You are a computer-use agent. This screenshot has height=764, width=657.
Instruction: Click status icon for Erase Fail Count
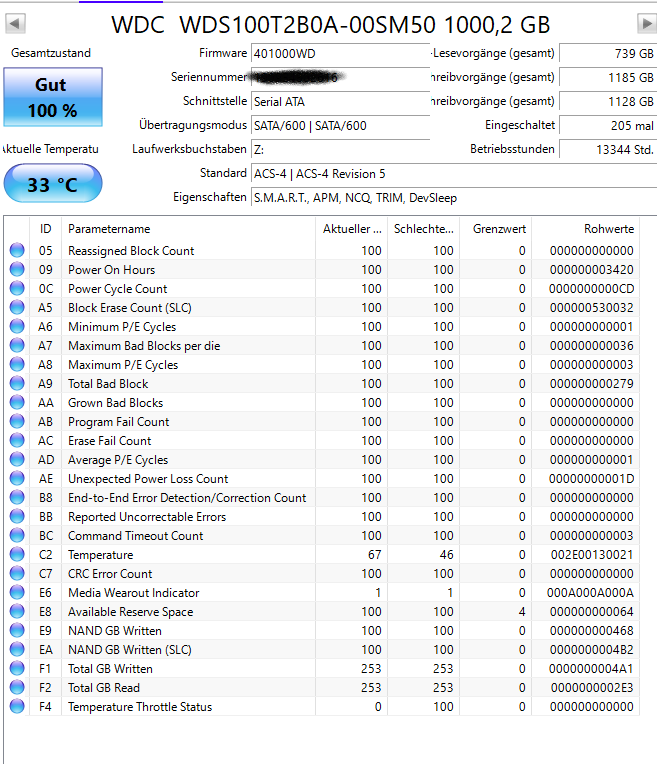point(17,440)
